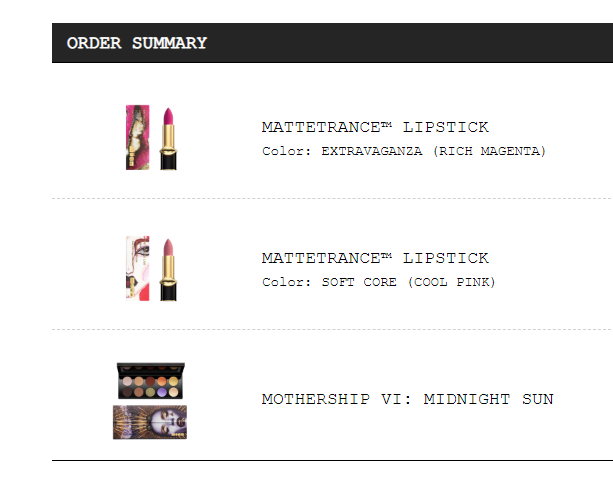
Task: Select the Soft Core cool pink lipstick image
Action: coord(168,269)
